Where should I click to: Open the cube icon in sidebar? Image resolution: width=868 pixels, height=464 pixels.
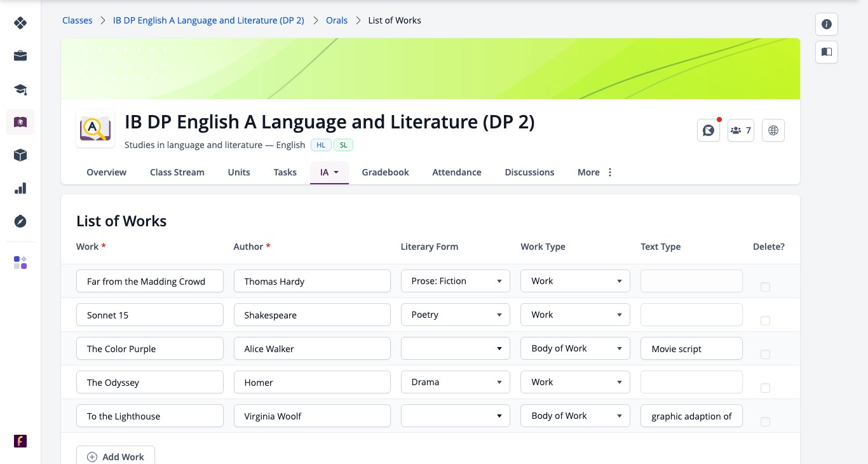20,155
